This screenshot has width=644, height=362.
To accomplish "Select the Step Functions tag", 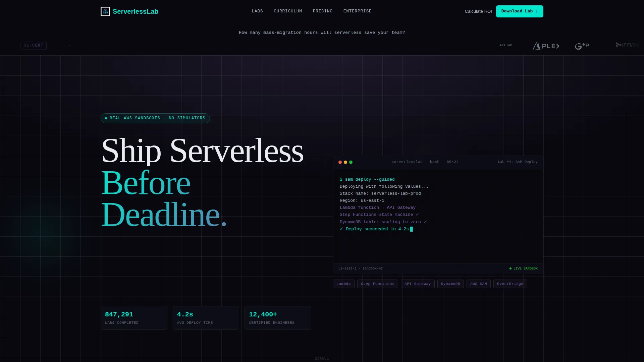I will tap(378, 284).
